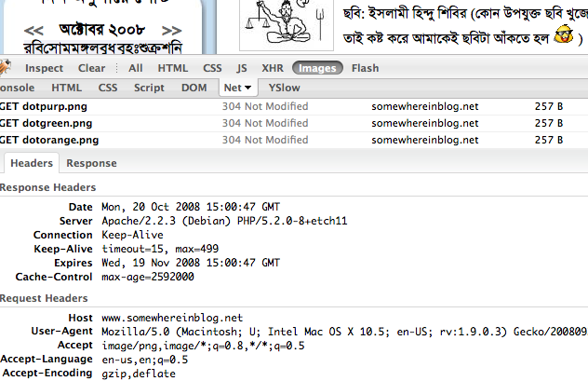The width and height of the screenshot is (588, 381).
Task: Click the image caption beginning ছবি: ইসলামী
Action: click(465, 14)
